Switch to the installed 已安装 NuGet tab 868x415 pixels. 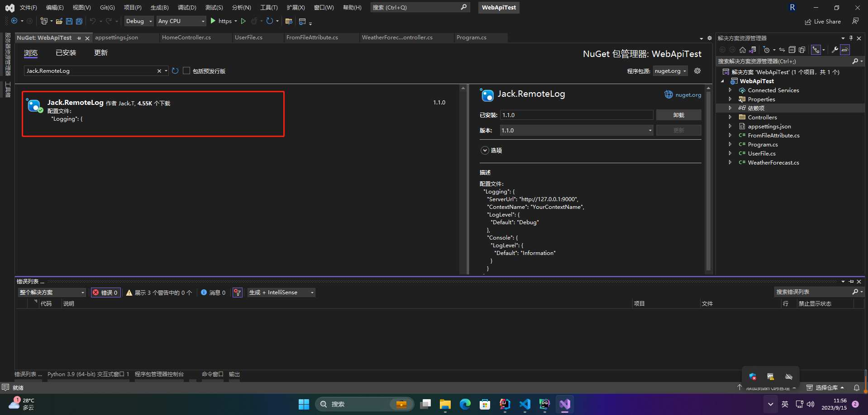66,53
